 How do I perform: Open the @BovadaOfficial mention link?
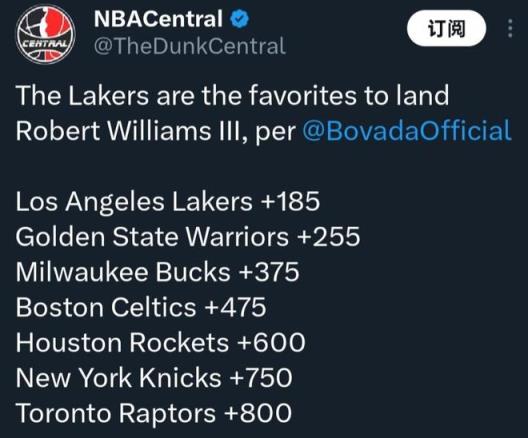coord(407,131)
